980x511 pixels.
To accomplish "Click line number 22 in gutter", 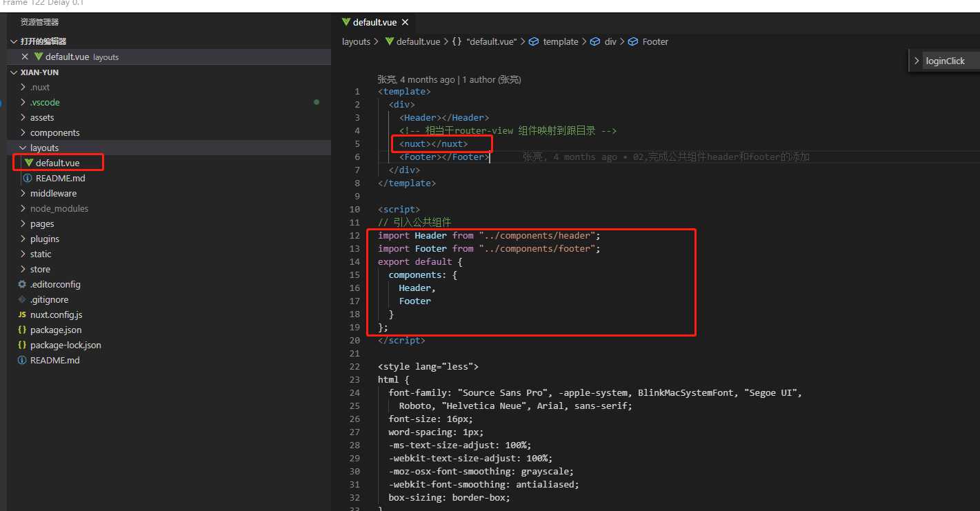I will [x=354, y=366].
